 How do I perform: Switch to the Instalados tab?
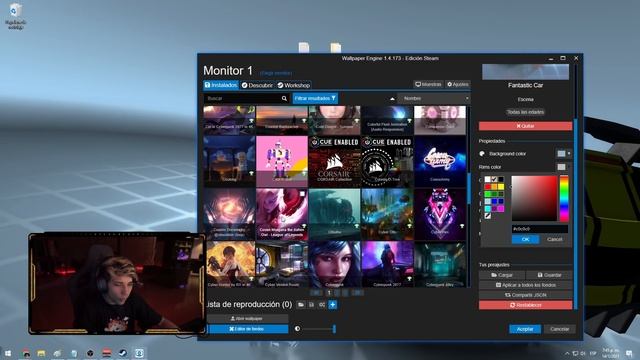click(221, 85)
